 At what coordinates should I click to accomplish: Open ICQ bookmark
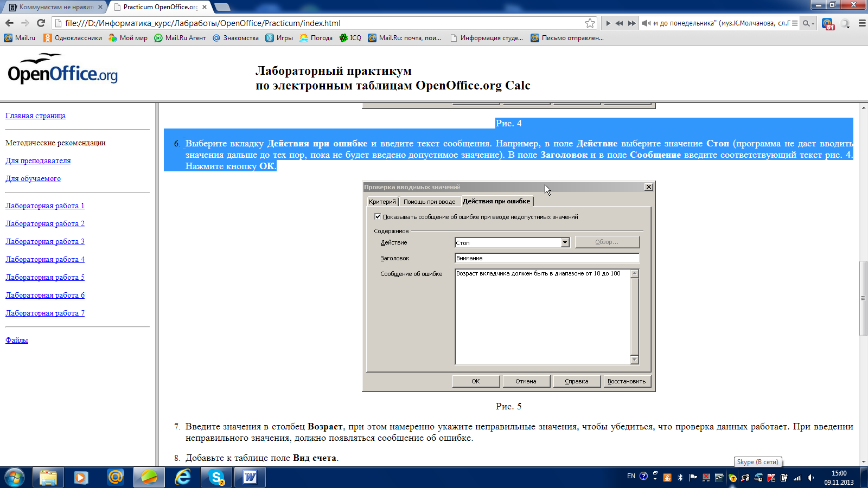click(350, 38)
